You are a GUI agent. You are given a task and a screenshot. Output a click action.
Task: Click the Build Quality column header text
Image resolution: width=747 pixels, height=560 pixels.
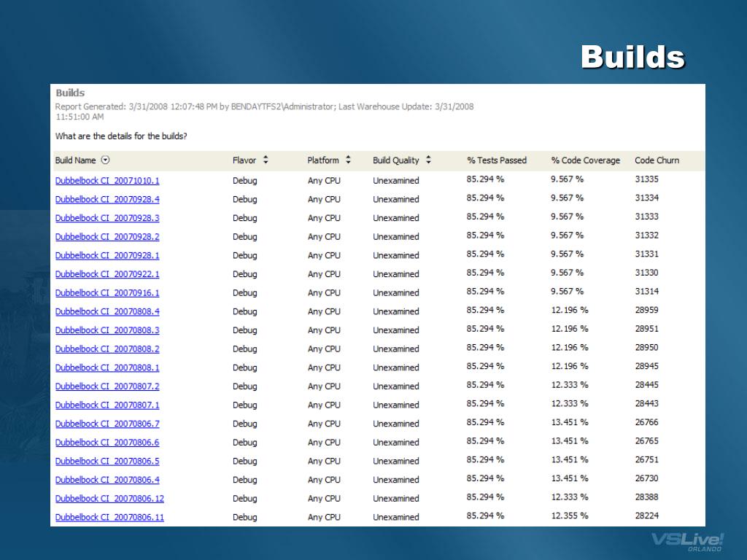tap(396, 160)
